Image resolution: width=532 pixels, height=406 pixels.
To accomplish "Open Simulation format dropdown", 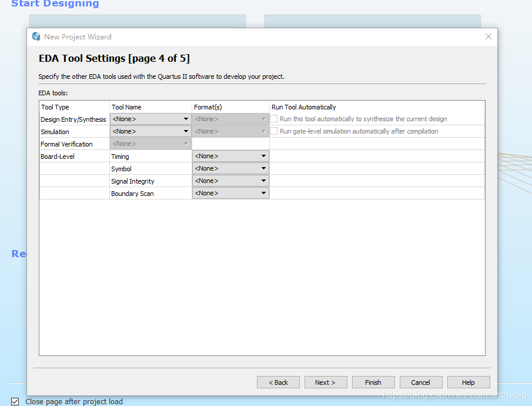I will [230, 131].
